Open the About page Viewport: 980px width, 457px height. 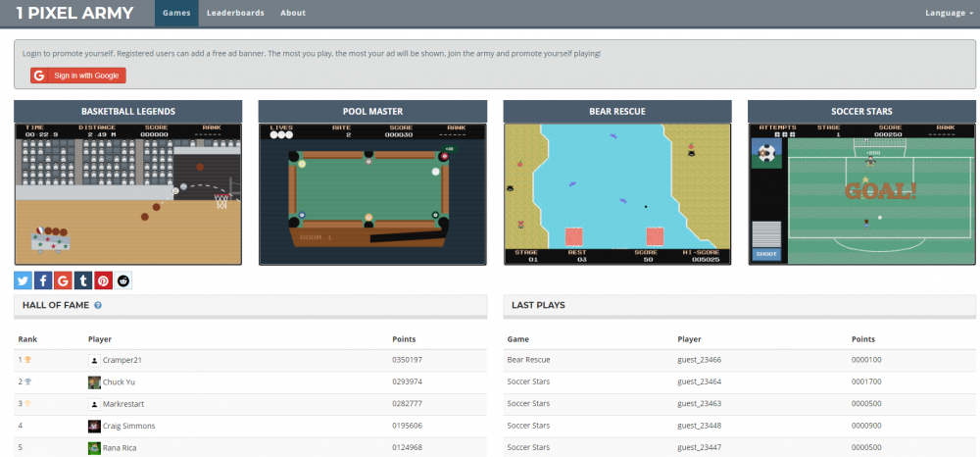pyautogui.click(x=293, y=13)
